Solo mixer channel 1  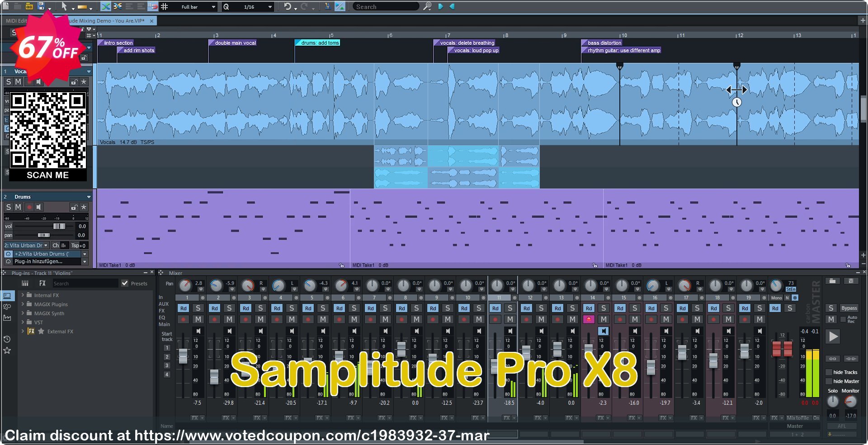pyautogui.click(x=198, y=308)
